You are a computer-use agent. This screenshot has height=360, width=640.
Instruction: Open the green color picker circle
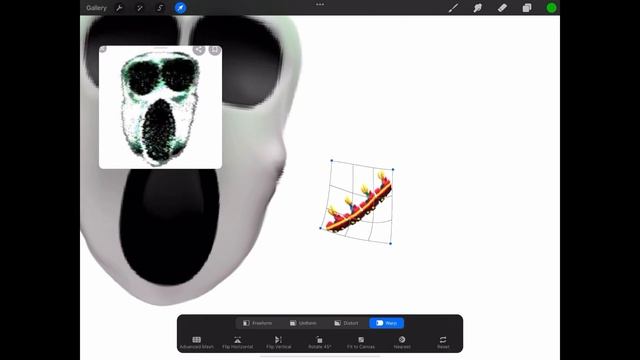(551, 8)
